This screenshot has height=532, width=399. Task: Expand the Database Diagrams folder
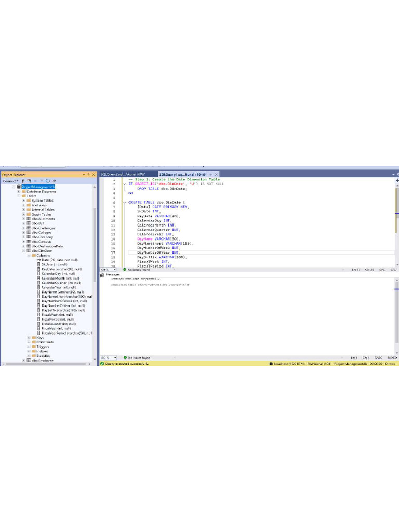(x=19, y=191)
